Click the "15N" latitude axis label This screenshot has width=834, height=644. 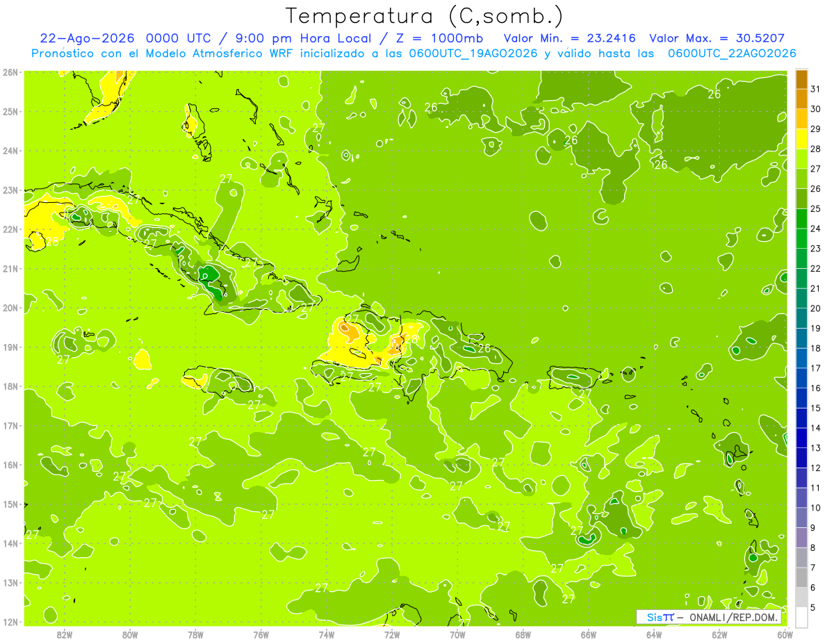pos(10,504)
